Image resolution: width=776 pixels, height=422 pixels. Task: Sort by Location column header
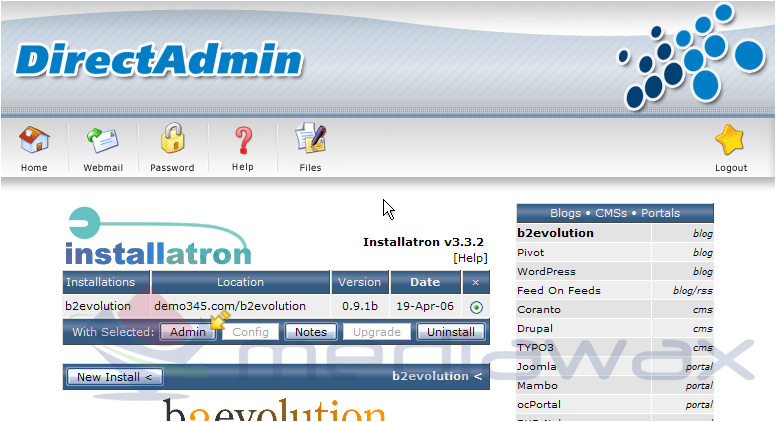click(x=241, y=282)
